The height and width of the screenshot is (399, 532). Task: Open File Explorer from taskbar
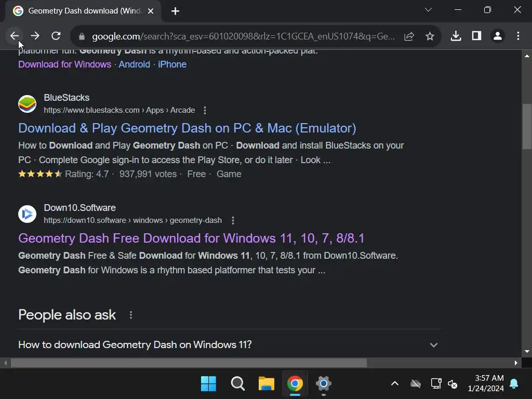pos(267,384)
